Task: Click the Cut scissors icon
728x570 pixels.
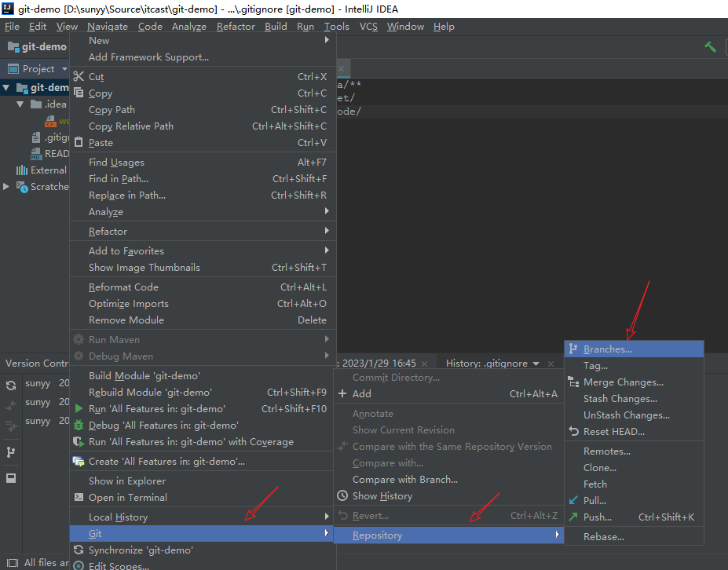Action: point(79,76)
